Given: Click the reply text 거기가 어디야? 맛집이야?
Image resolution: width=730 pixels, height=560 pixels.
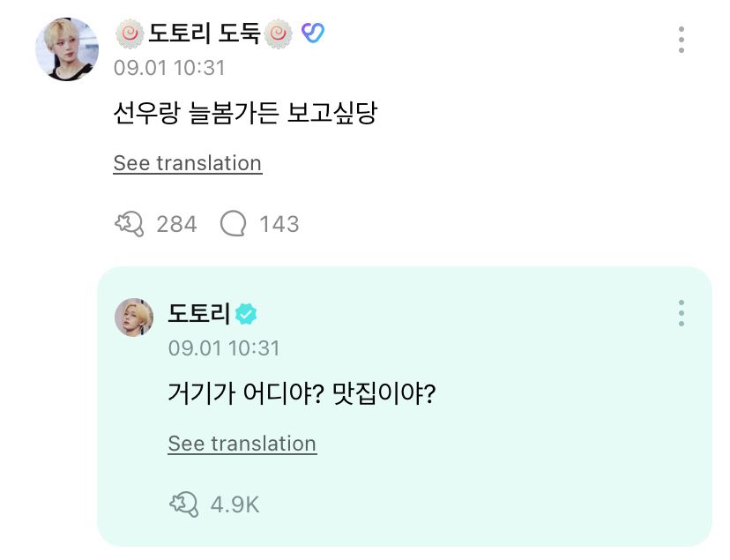Looking at the screenshot, I should pos(302,392).
